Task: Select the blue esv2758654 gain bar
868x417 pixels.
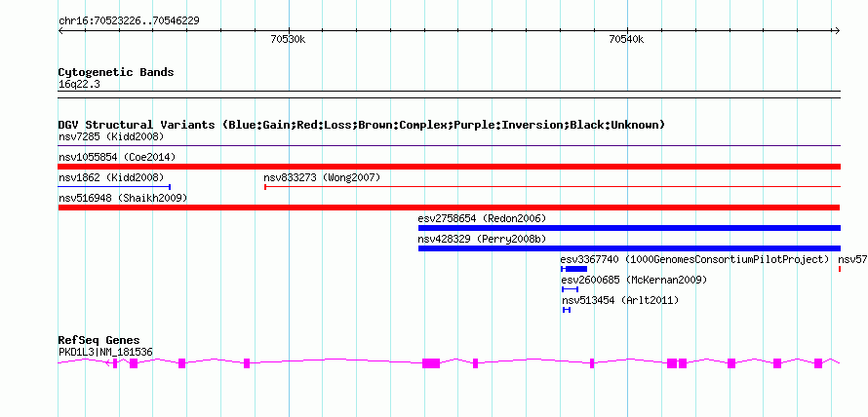Action: click(x=629, y=228)
